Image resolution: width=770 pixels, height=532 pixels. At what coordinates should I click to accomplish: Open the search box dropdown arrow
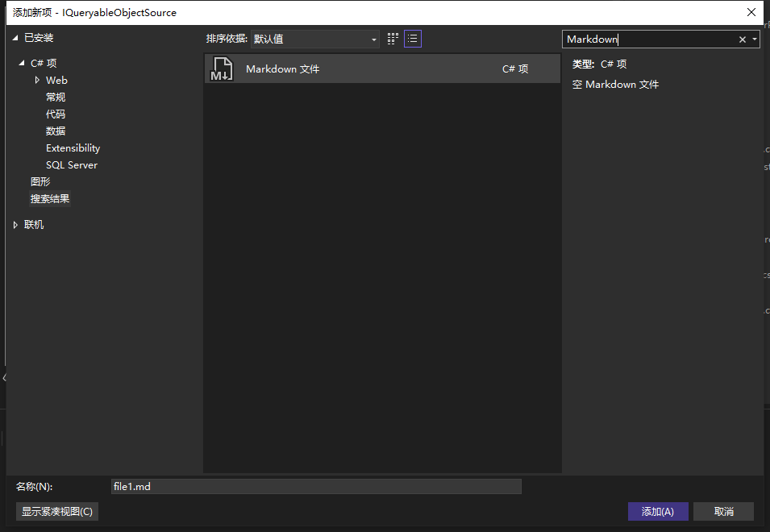click(x=755, y=39)
